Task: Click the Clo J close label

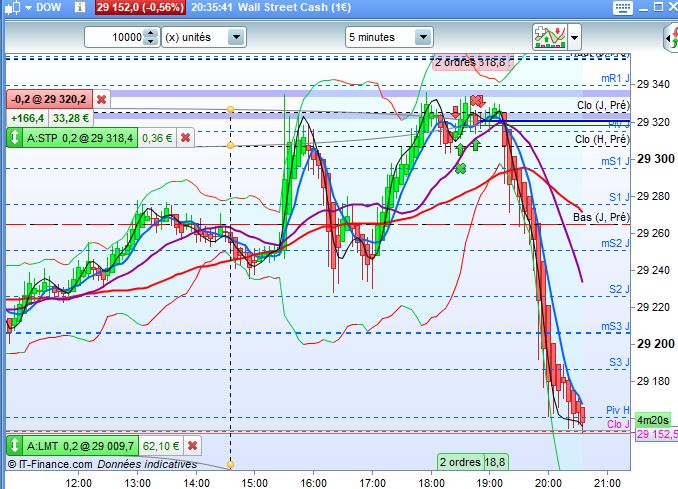Action: pos(618,424)
